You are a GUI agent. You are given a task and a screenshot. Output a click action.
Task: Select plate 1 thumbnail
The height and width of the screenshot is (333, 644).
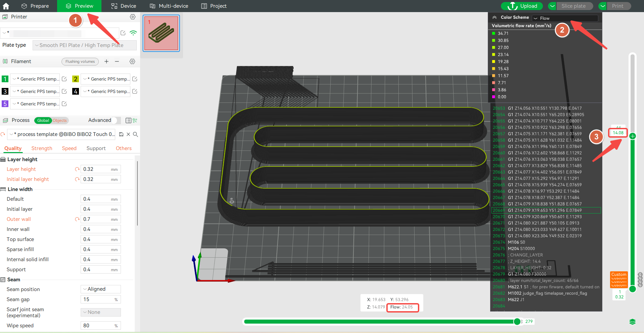click(x=161, y=33)
